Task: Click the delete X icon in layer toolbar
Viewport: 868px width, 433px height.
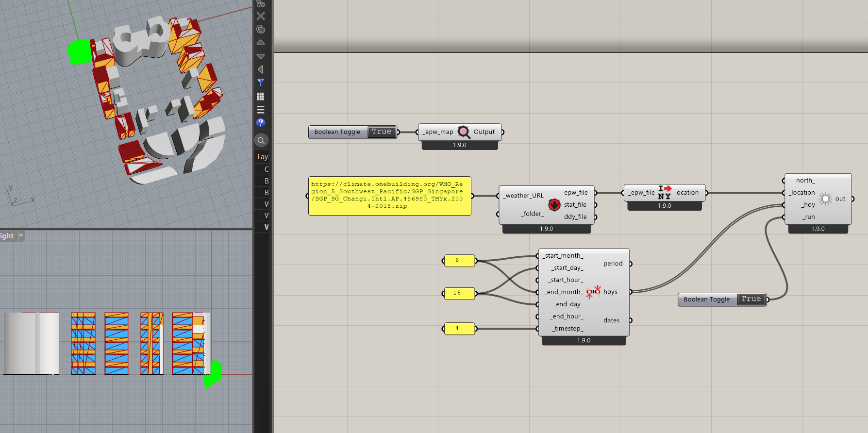Action: 261,16
